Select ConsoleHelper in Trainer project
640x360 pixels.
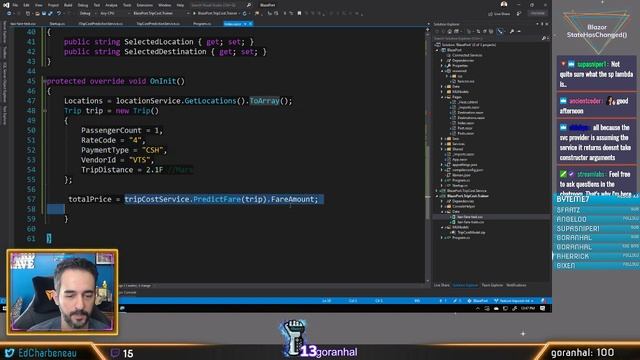point(463,207)
